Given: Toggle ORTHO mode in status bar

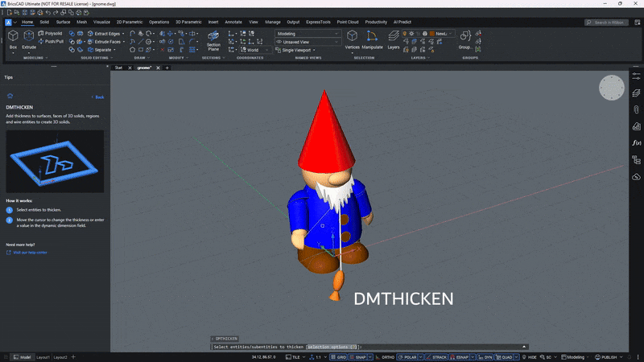Looking at the screenshot, I should pyautogui.click(x=386, y=356).
